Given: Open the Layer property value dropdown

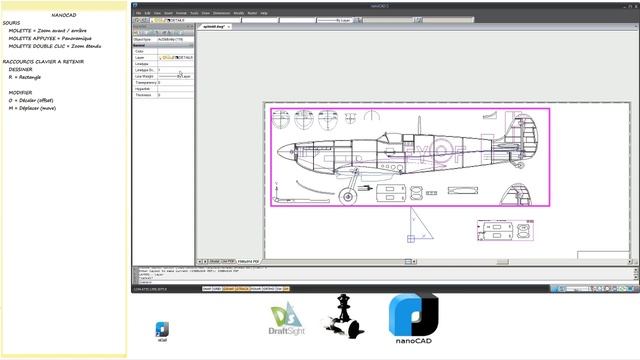Looking at the screenshot, I should click(x=176, y=58).
